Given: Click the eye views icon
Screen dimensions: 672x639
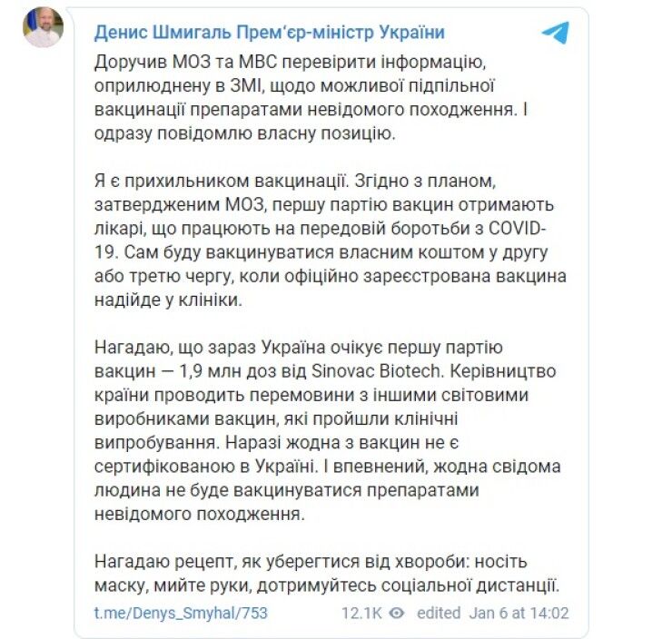Looking at the screenshot, I should [395, 613].
